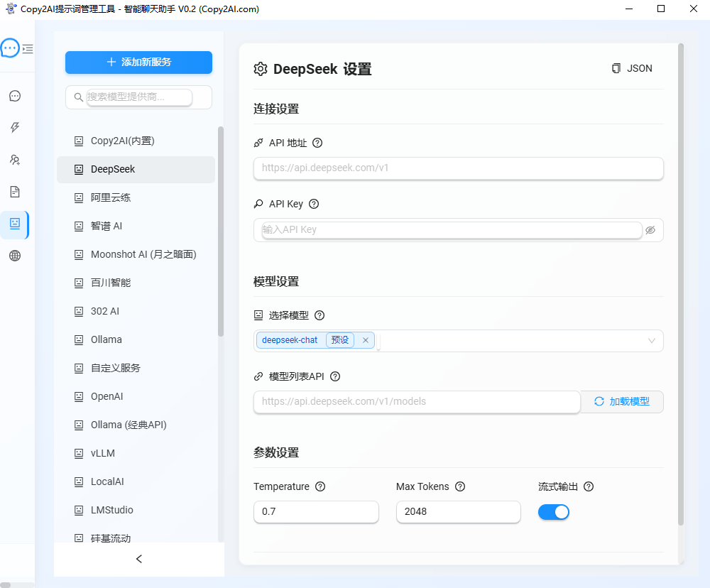This screenshot has height=588, width=710.
Task: Click the settings panel vertical scrollbar
Action: pyautogui.click(x=681, y=285)
